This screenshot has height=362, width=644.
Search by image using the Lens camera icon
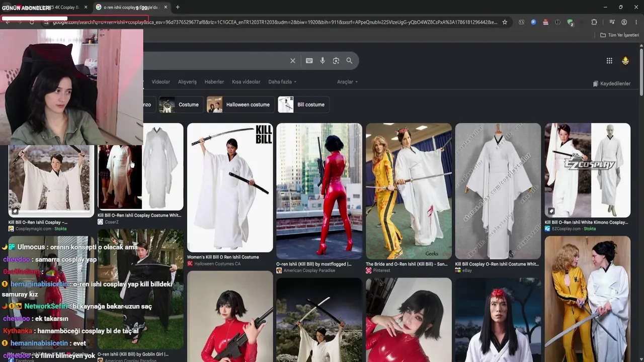point(336,61)
